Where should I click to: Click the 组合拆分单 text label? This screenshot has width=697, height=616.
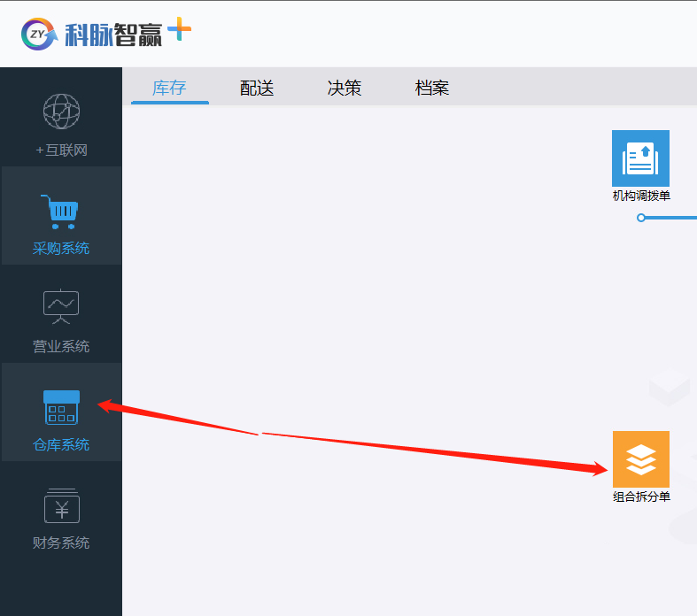[x=641, y=497]
